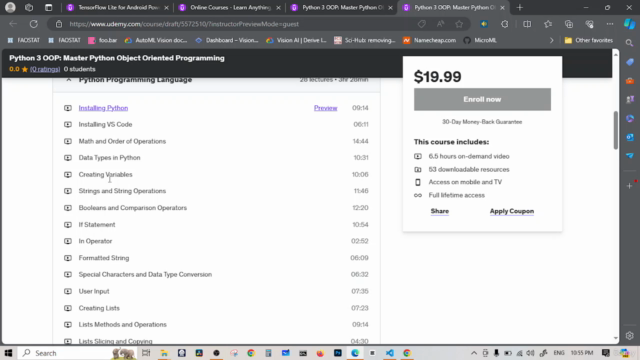This screenshot has width=640, height=360.
Task: Click 'Data Types in Python' lecture
Action: tap(109, 158)
